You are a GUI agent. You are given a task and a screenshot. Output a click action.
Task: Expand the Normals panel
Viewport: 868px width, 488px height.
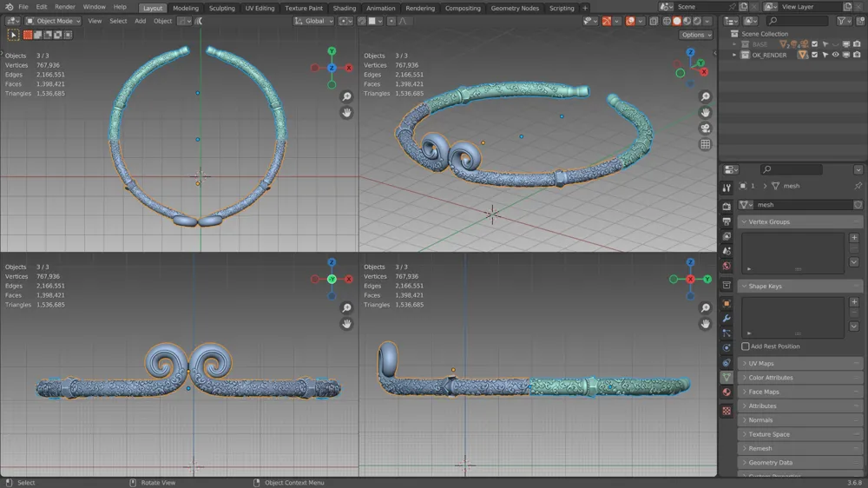tap(800, 420)
